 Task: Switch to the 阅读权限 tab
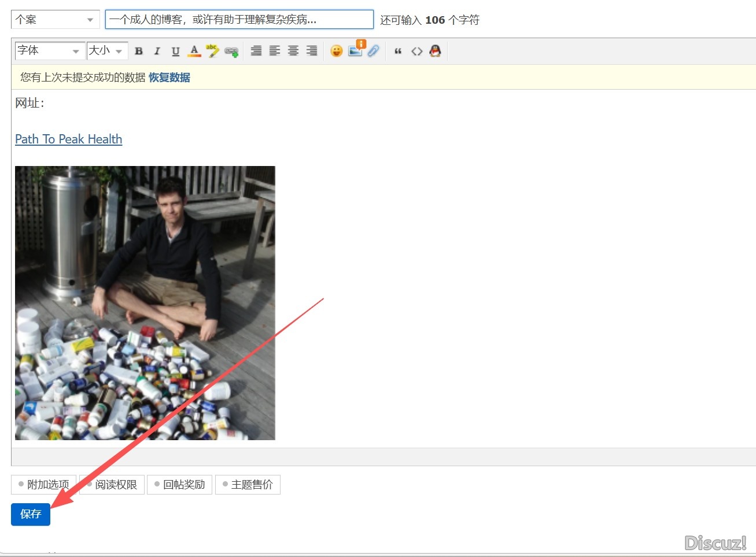[112, 485]
